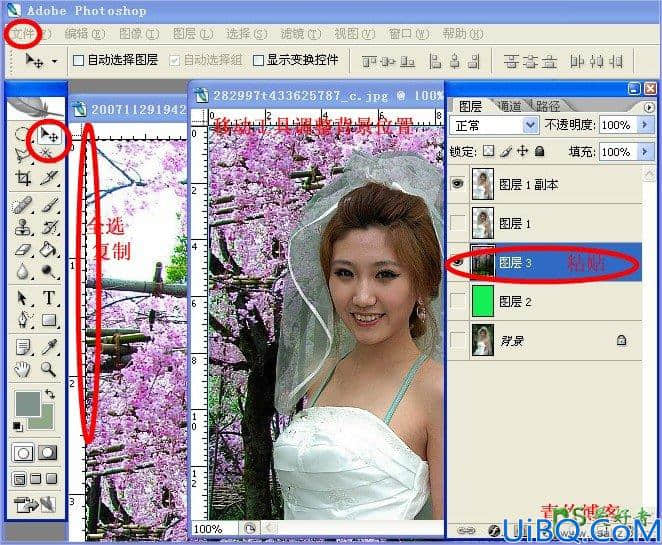662x545 pixels.
Task: Show 图层 2 via its visibility box
Action: 458,301
